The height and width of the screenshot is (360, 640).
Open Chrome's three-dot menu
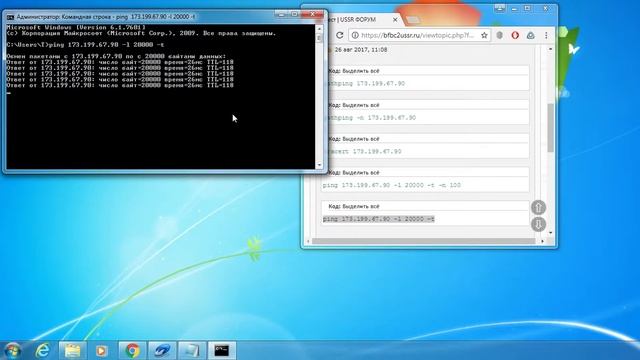(x=546, y=36)
